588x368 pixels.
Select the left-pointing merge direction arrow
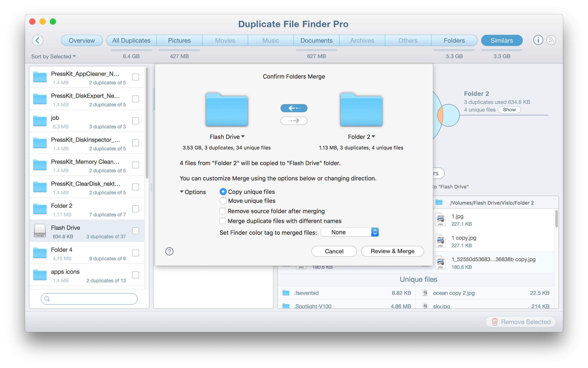pyautogui.click(x=294, y=108)
